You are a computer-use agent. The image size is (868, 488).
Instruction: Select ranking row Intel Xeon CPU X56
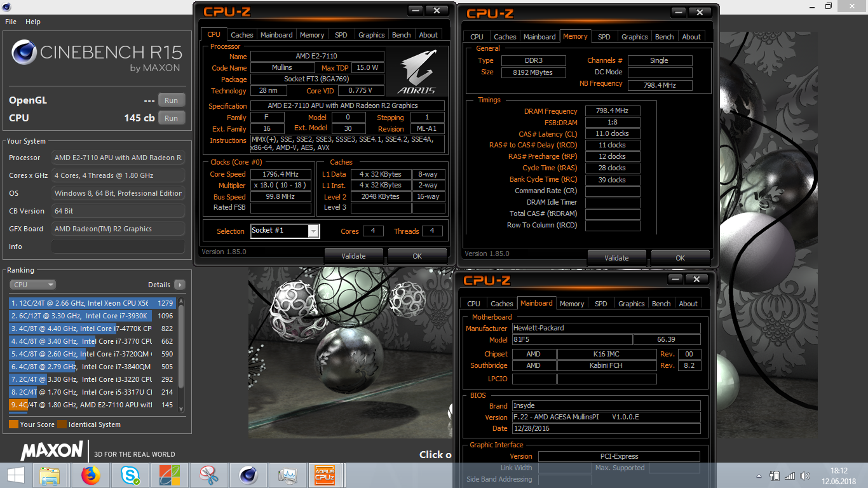(x=93, y=303)
